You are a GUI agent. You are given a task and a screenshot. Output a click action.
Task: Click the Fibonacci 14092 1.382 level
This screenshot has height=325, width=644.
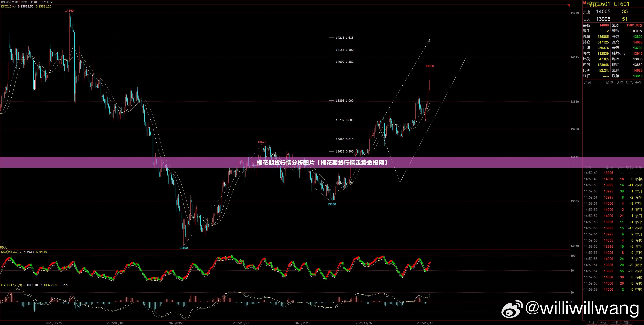(344, 62)
